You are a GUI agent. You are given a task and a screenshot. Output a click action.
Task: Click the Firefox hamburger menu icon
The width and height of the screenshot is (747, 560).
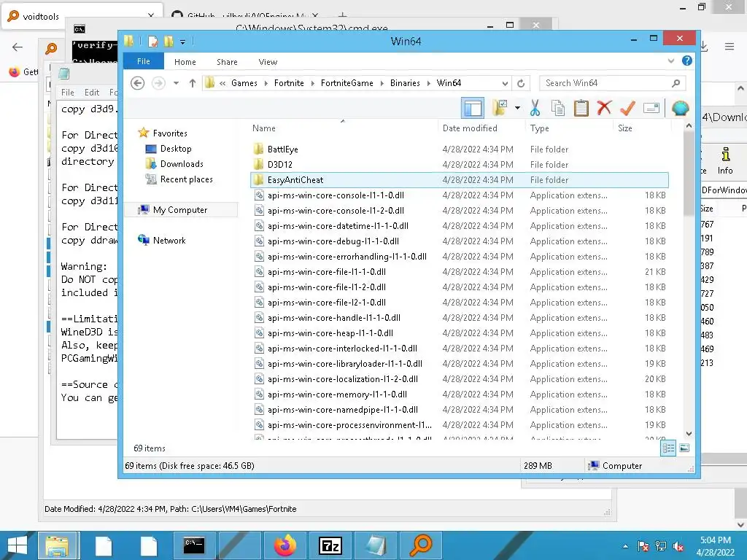[x=729, y=47]
